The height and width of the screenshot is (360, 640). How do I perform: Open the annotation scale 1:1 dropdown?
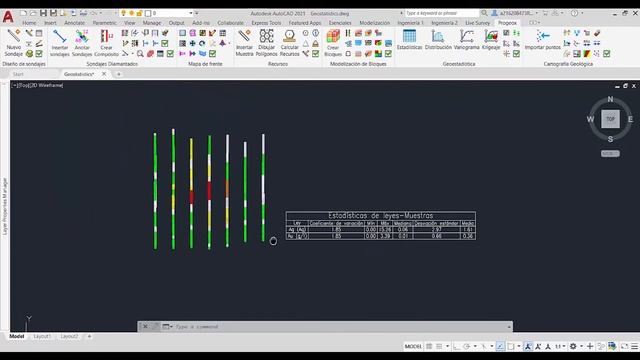(560, 346)
